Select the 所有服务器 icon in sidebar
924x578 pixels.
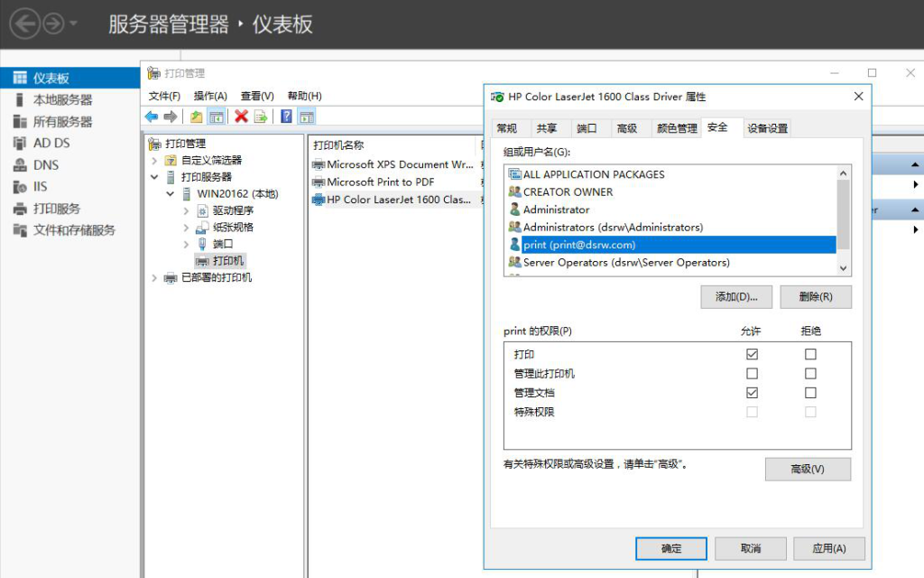coord(20,122)
